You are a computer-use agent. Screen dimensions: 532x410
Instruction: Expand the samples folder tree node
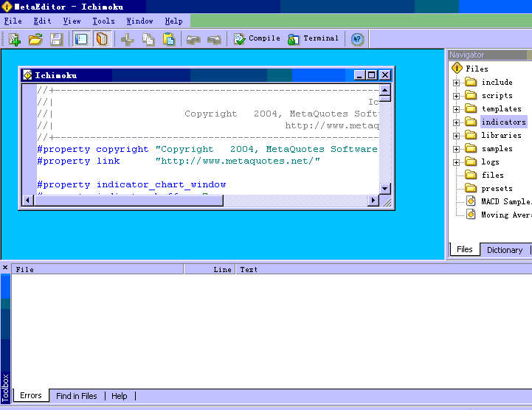[457, 149]
